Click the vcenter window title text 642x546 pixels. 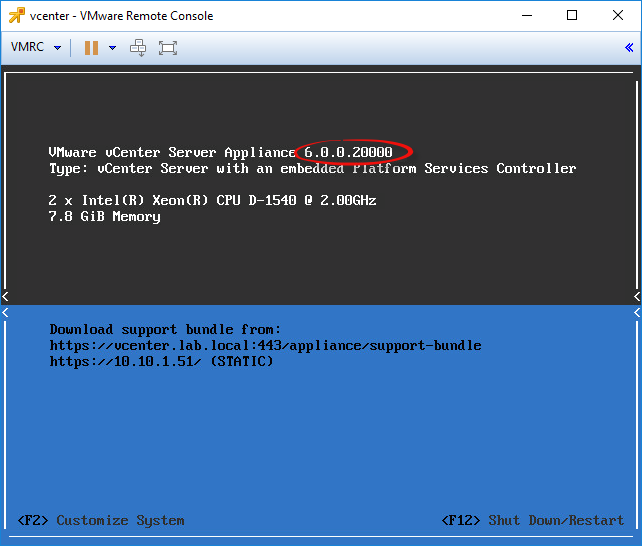point(121,16)
